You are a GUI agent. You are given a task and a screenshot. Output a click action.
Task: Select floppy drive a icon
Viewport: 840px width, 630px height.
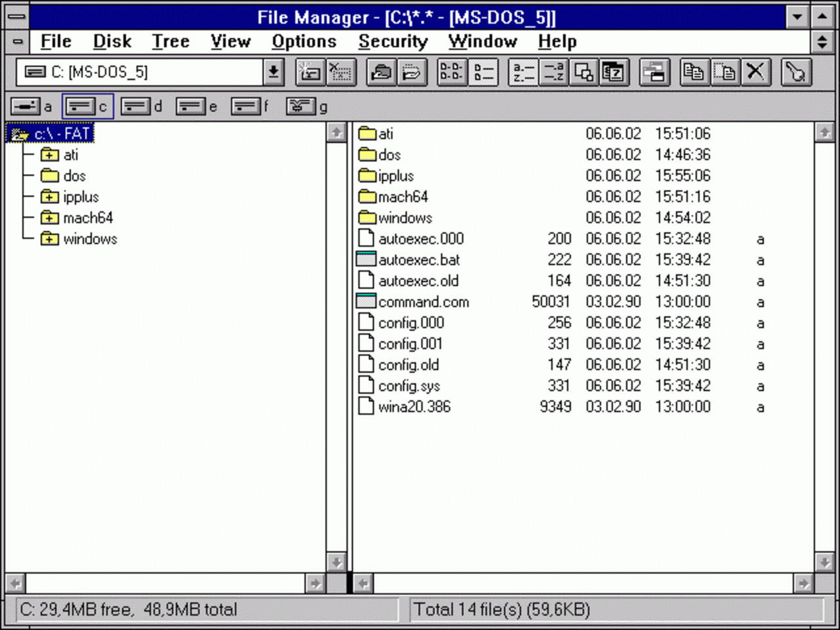tap(26, 106)
